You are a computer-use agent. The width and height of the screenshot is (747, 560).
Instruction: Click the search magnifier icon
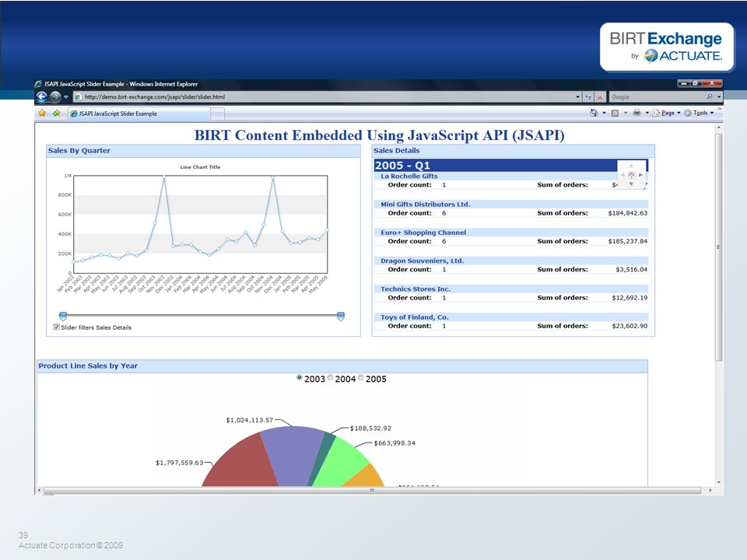pos(710,96)
